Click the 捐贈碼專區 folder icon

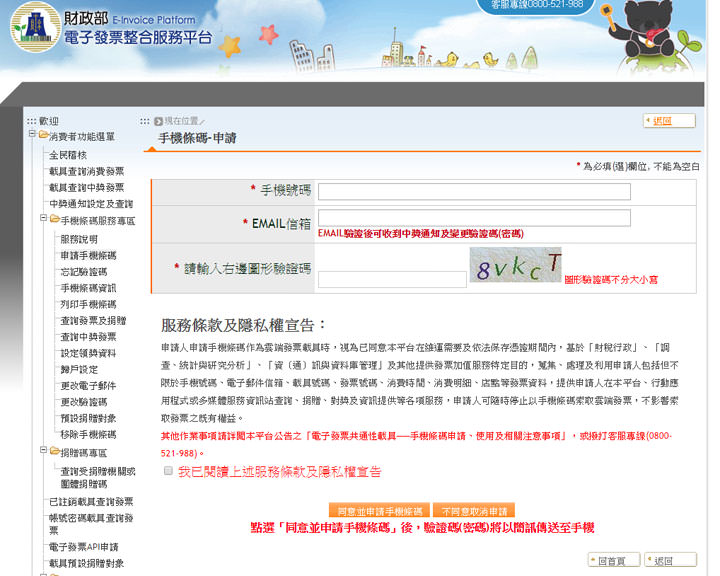pyautogui.click(x=54, y=451)
